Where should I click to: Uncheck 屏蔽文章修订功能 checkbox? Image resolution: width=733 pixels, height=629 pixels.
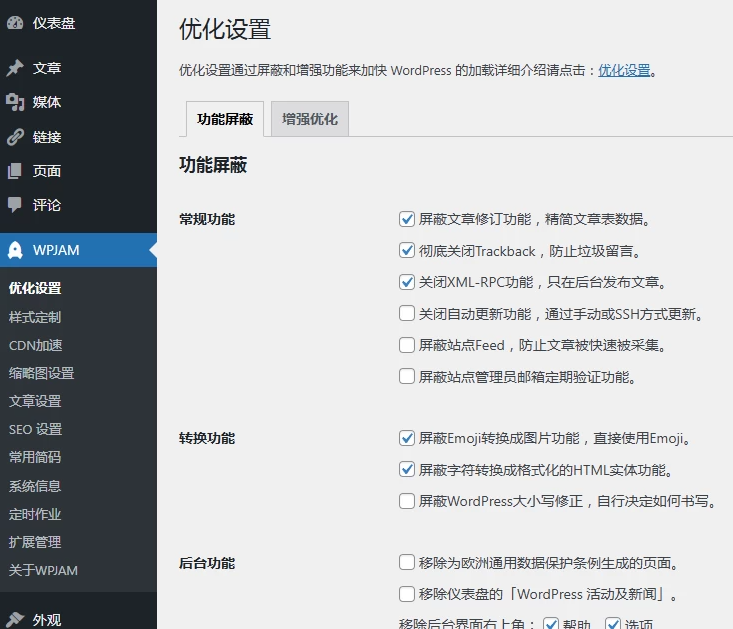tap(407, 219)
